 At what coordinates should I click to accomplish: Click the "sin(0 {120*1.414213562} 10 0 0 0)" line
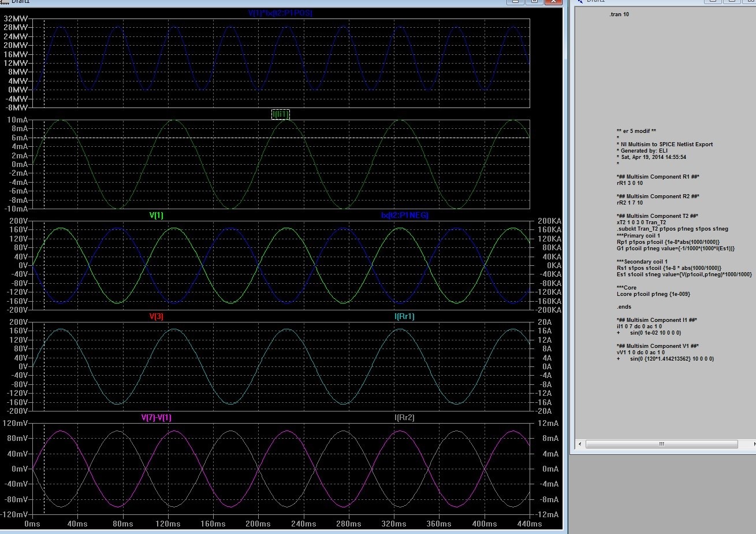click(x=672, y=359)
